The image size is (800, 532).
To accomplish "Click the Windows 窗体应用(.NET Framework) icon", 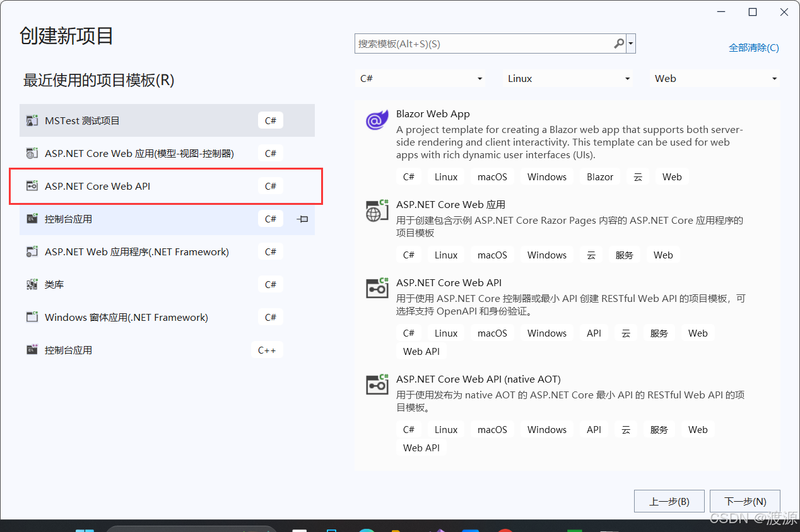I will pos(32,317).
